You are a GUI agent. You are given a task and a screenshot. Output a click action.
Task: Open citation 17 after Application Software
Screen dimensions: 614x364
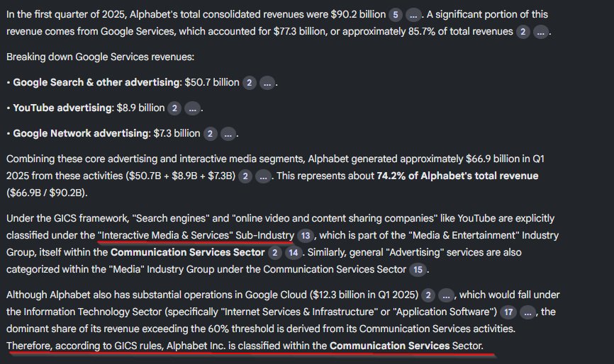(x=507, y=312)
